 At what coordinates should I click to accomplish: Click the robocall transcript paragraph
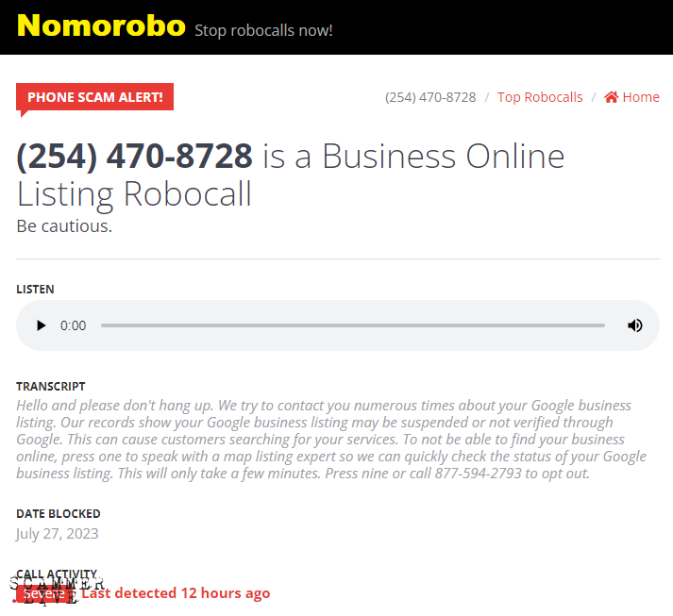click(x=331, y=440)
